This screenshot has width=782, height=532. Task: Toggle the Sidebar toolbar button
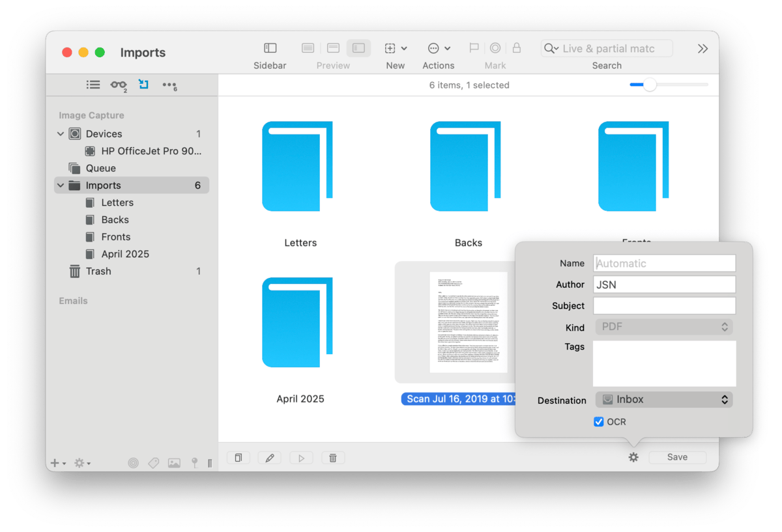tap(270, 48)
